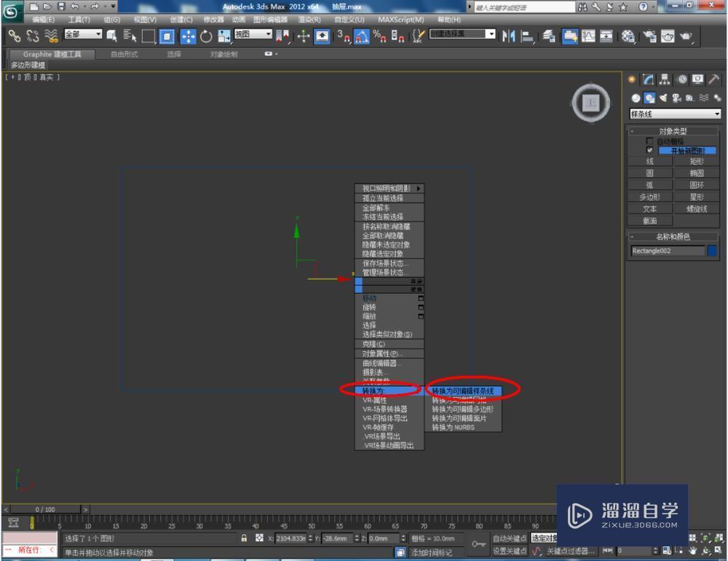Activate the Select and Scale tool
728x561 pixels.
[x=224, y=35]
